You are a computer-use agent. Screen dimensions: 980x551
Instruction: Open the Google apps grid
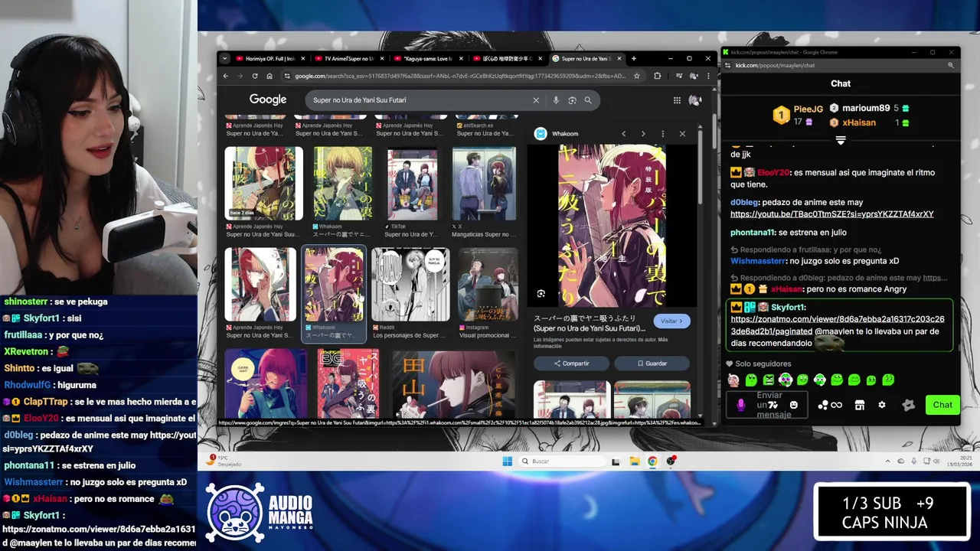[x=677, y=100]
